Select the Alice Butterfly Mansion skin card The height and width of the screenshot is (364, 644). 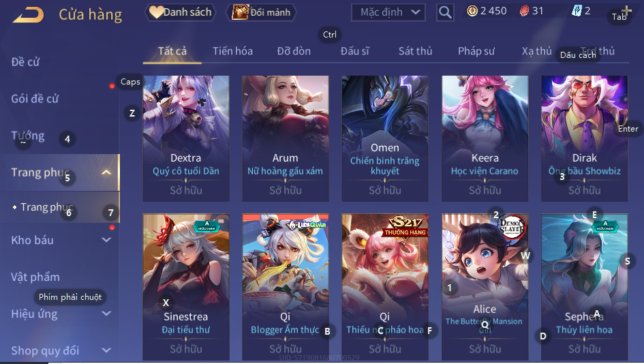point(485,287)
